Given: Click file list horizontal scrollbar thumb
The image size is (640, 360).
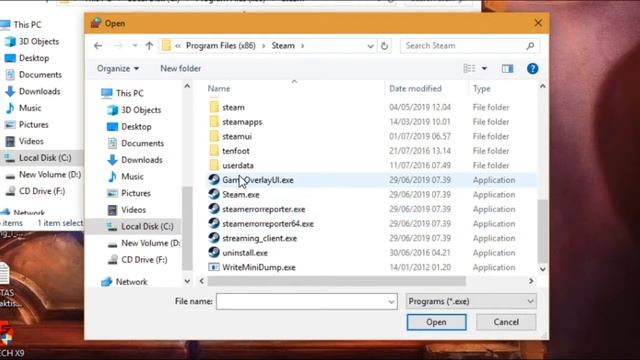Looking at the screenshot, I should click(336, 281).
